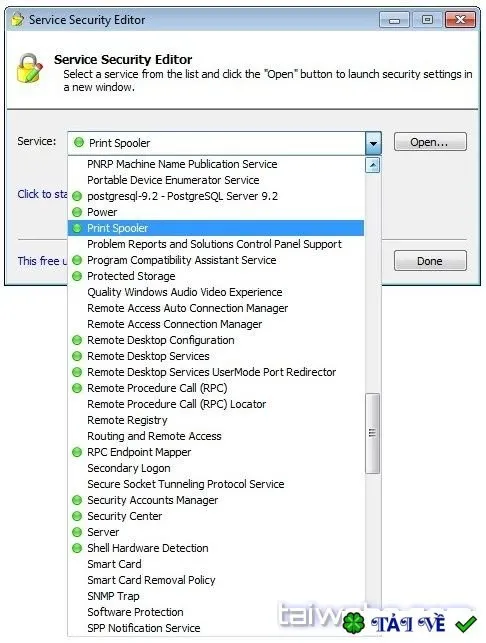Click the list scroll up arrow
486x643 pixels.
click(372, 165)
